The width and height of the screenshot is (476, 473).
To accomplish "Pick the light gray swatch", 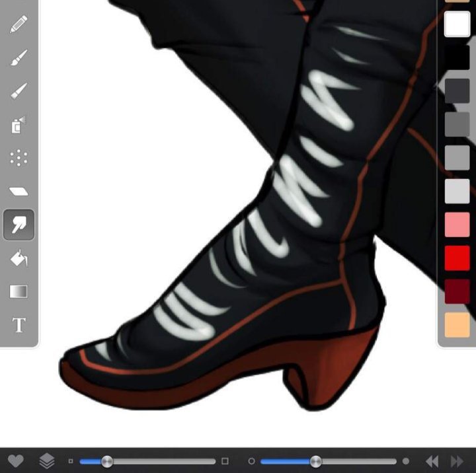I will tap(457, 191).
